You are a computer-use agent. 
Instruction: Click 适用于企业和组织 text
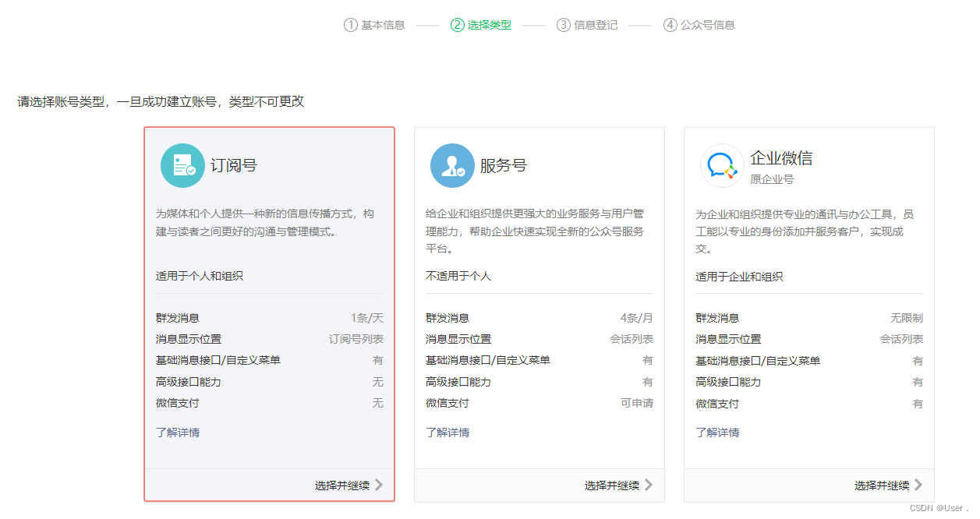pyautogui.click(x=739, y=277)
